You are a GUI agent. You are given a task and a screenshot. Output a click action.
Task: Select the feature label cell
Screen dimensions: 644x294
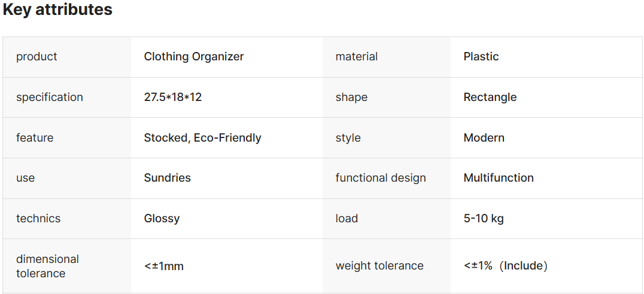[x=35, y=138]
